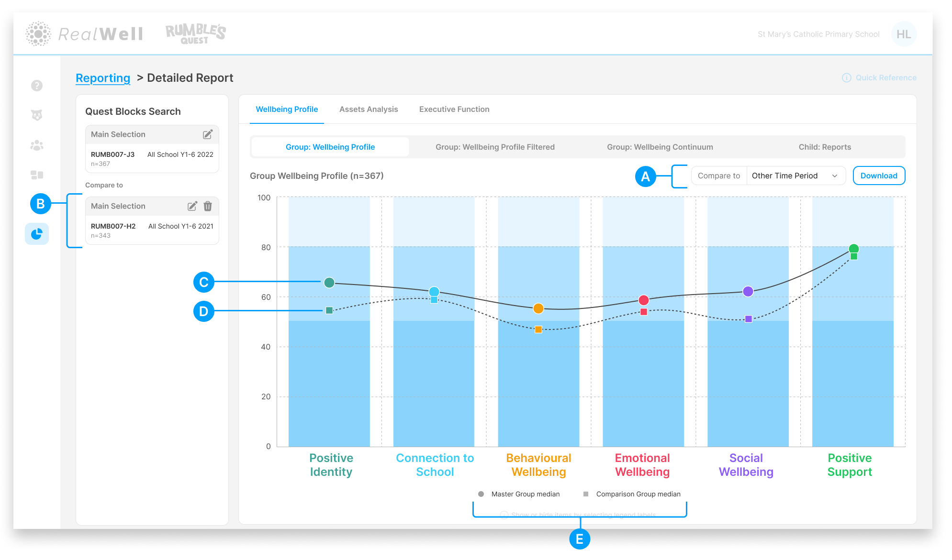Viewport: 952px width, 560px height.
Task: Click the Download button
Action: tap(879, 176)
